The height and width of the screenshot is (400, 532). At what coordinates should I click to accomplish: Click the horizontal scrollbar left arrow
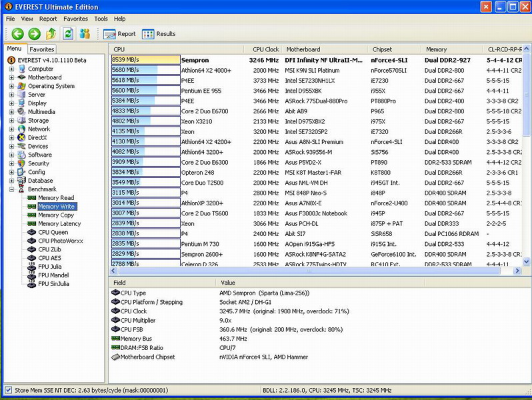[x=113, y=271]
